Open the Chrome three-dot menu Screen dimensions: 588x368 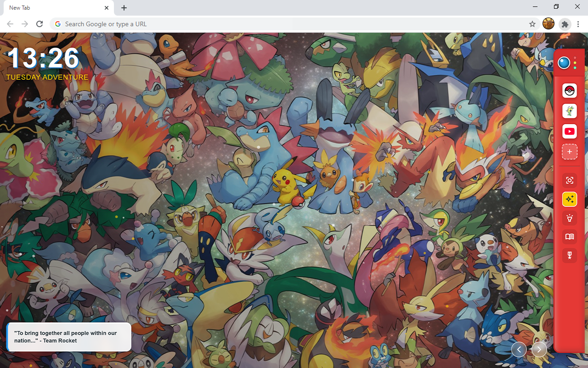coord(578,24)
